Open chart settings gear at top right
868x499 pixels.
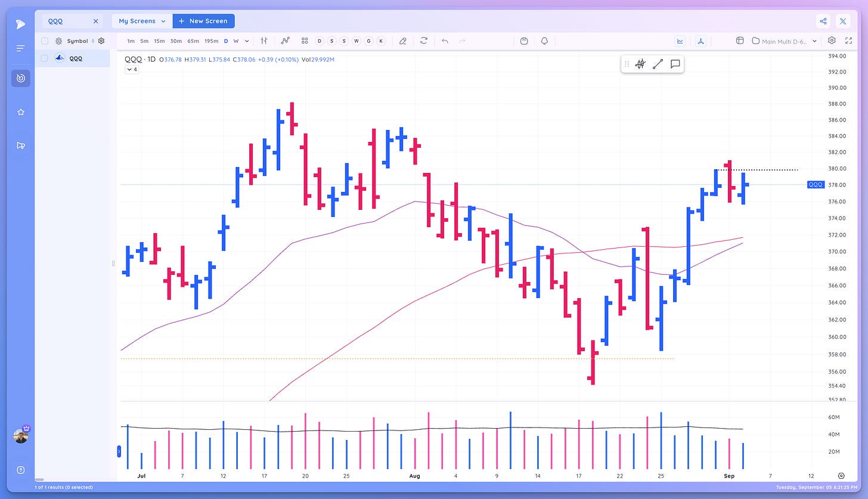[x=832, y=41]
